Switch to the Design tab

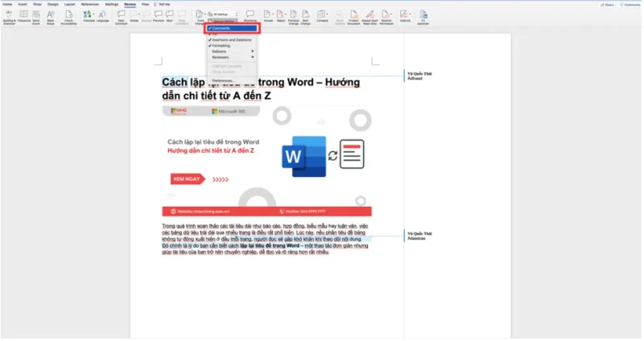pyautogui.click(x=53, y=4)
